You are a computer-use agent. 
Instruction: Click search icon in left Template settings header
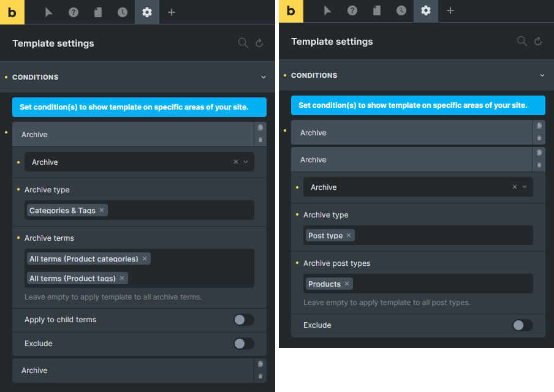[243, 43]
